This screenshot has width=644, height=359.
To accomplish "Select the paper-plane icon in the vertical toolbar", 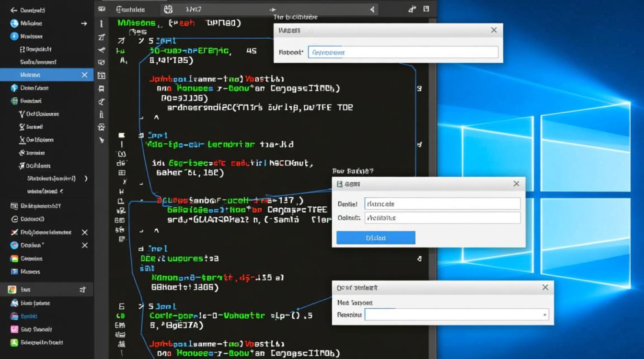I will 101,50.
